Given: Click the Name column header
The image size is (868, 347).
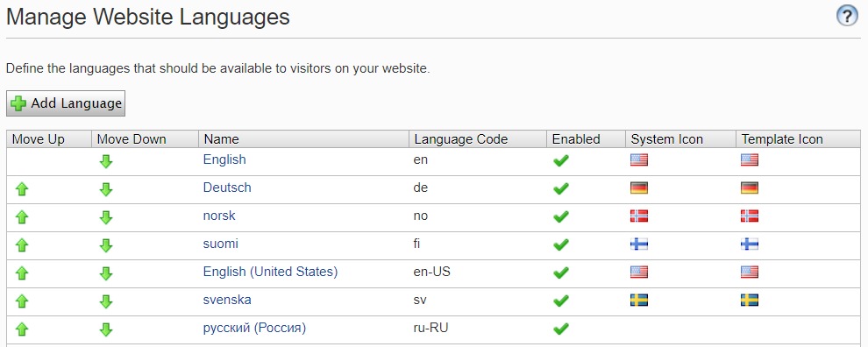Looking at the screenshot, I should coord(221,139).
